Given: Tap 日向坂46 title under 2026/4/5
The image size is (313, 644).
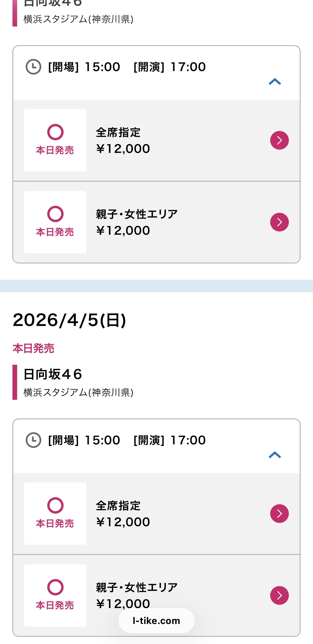Looking at the screenshot, I should 53,374.
